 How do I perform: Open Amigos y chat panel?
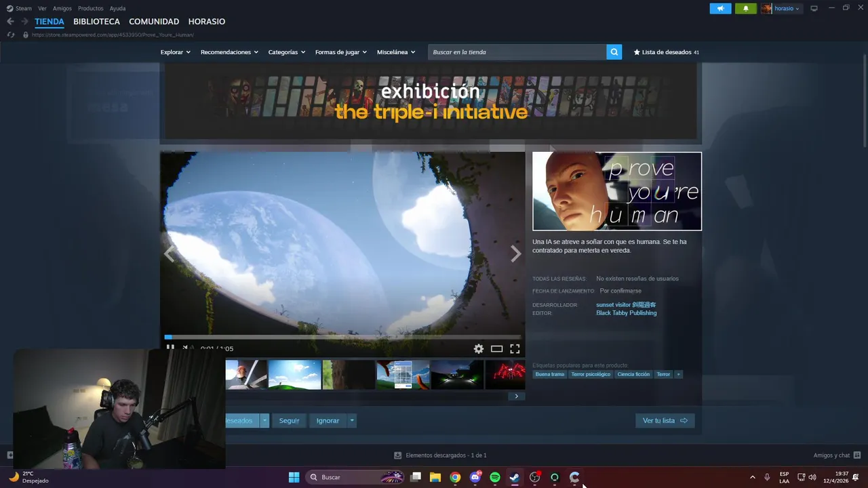(837, 455)
